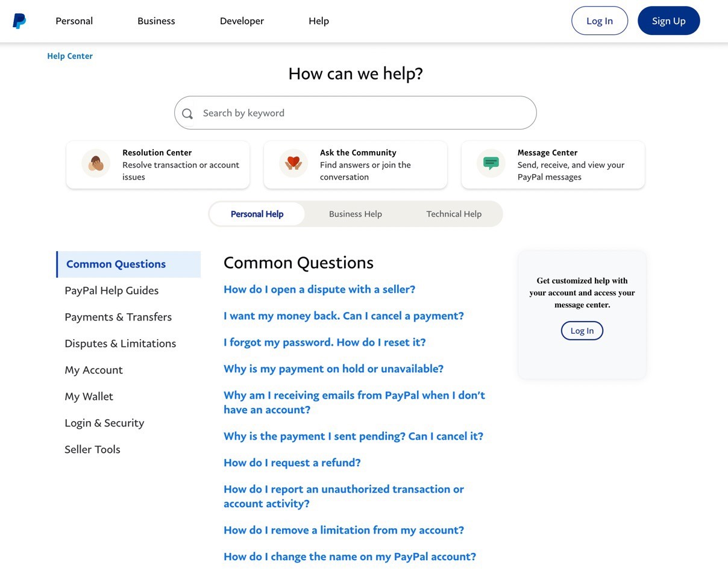
Task: Click the green chat icon for Message Center
Action: (491, 163)
